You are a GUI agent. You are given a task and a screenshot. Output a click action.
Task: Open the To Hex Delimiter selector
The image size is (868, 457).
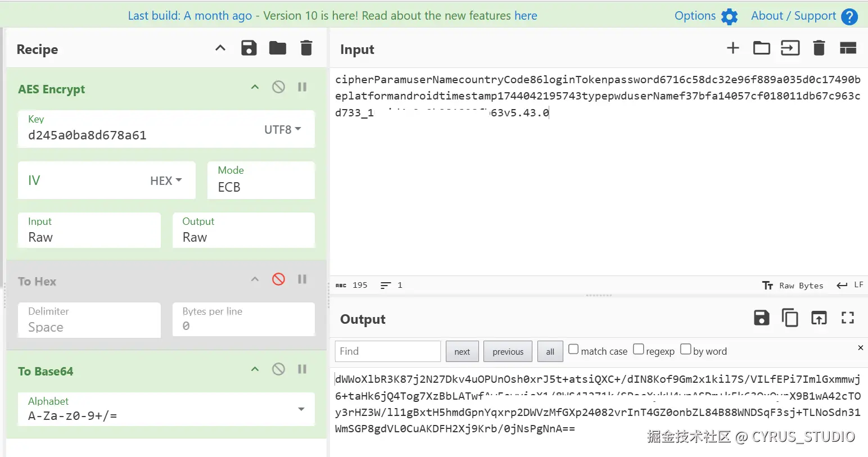click(89, 320)
